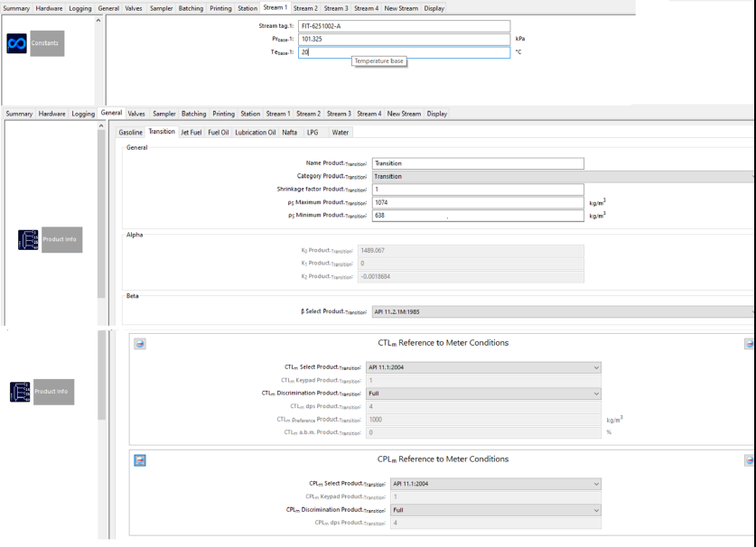Open the CTLm Discrimination Product dropdown
Screen dimensions: 756x547
(483, 394)
